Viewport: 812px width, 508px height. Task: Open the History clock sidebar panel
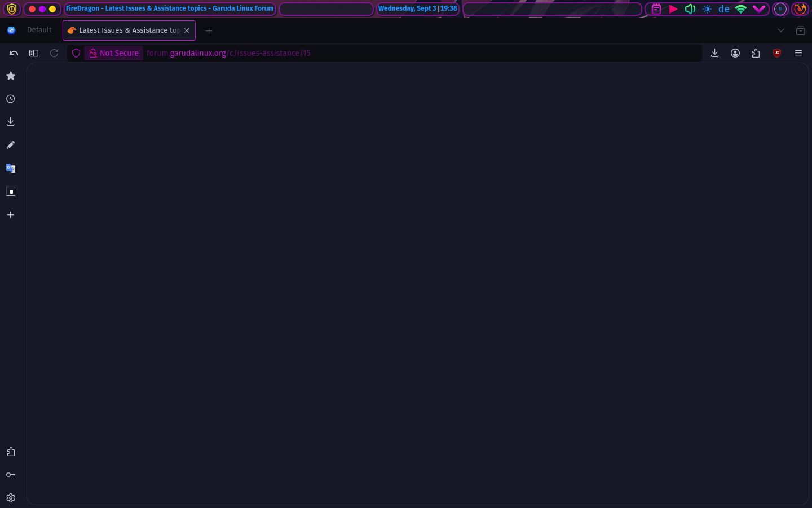coord(11,99)
